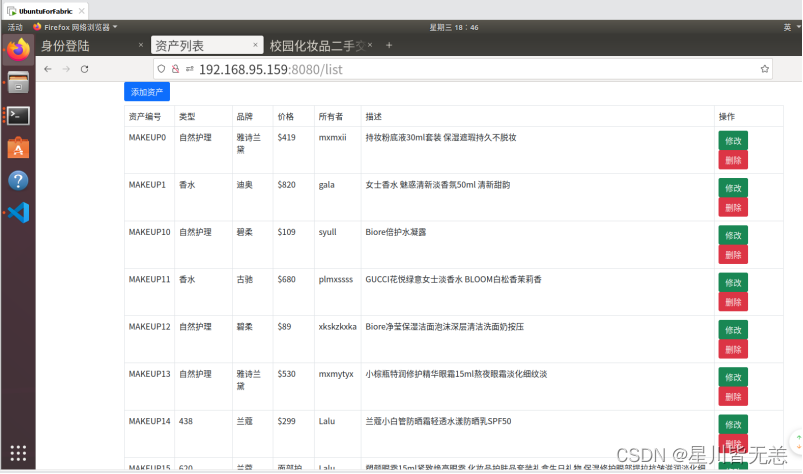
Task: Click 删除 for MAKEUP1
Action: point(733,208)
